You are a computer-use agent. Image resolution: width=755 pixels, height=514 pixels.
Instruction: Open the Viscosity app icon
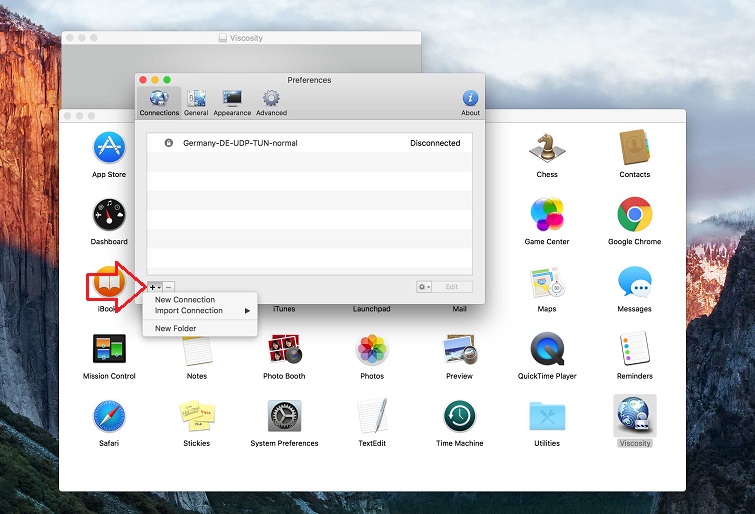(635, 416)
